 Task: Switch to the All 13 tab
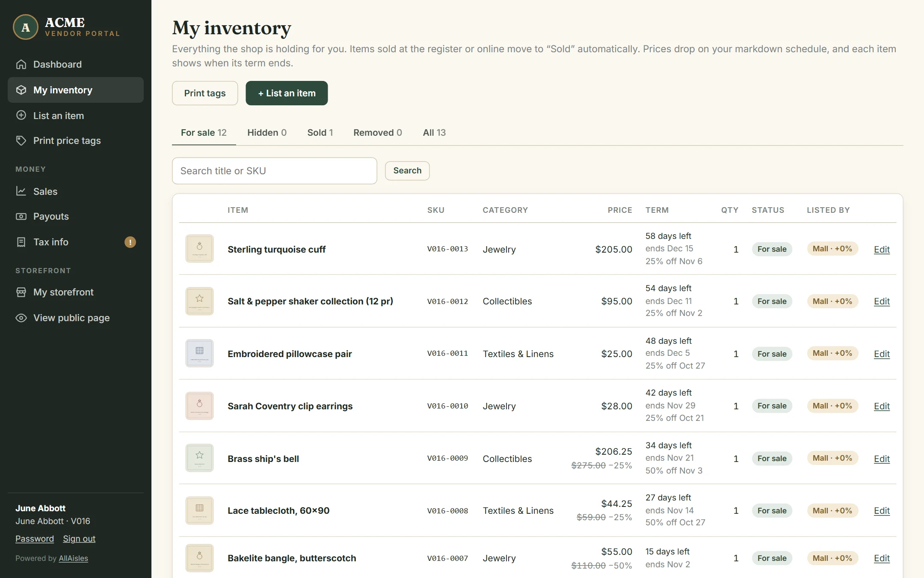(434, 133)
